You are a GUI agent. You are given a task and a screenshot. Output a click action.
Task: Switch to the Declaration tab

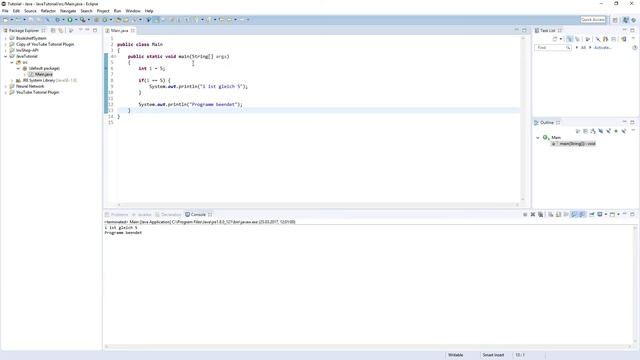pos(168,215)
